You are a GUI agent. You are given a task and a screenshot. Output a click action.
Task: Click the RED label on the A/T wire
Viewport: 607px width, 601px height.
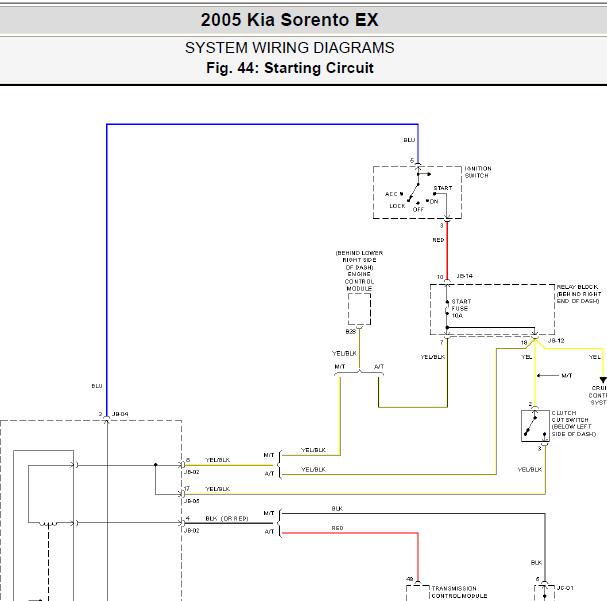point(337,528)
